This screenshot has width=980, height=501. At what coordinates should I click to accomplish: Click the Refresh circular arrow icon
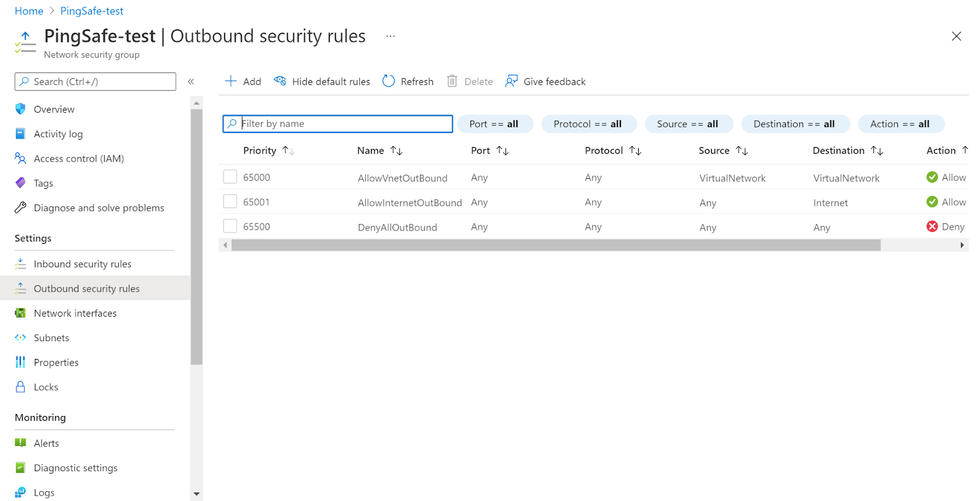click(x=388, y=81)
